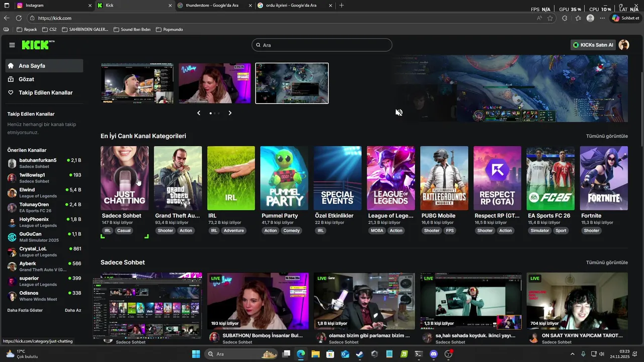Click the Sohbet et Copilot button

pos(625,18)
